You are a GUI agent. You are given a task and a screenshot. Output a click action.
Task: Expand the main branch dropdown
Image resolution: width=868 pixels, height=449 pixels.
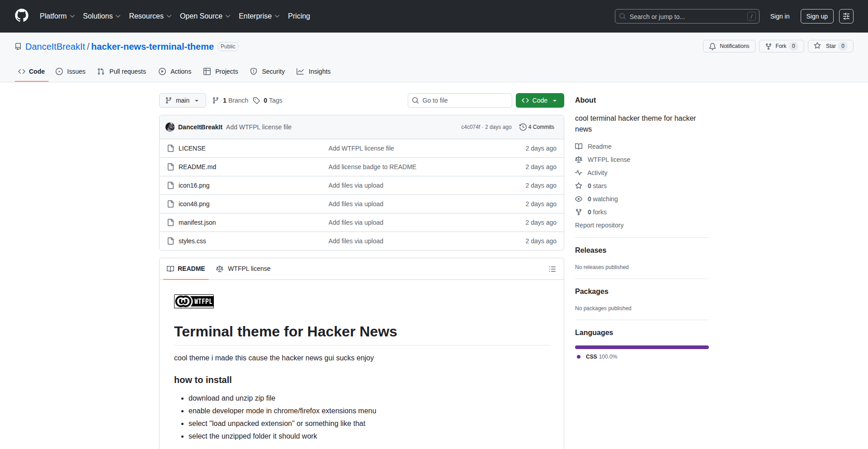pos(182,100)
